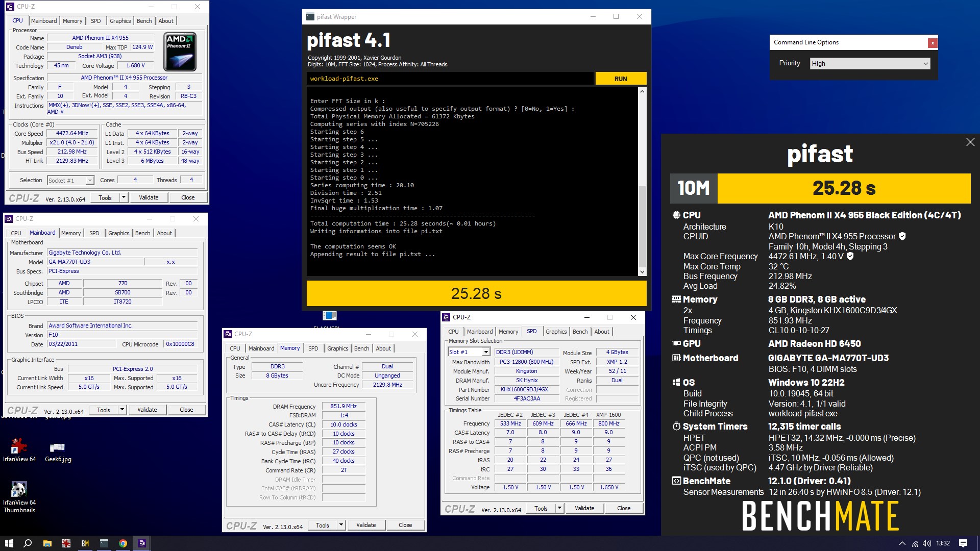Screen dimensions: 980x551
Task: Expand Tools arrow in Memory window
Action: [341, 525]
